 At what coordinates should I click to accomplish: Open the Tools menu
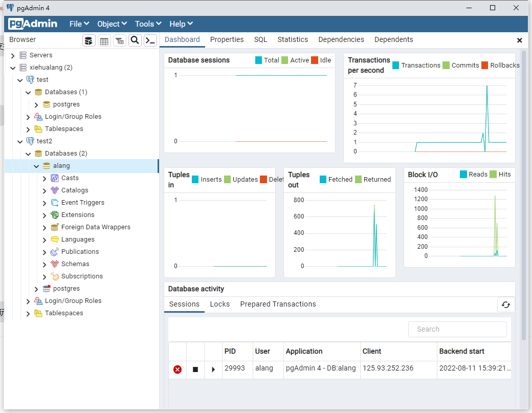coord(148,24)
